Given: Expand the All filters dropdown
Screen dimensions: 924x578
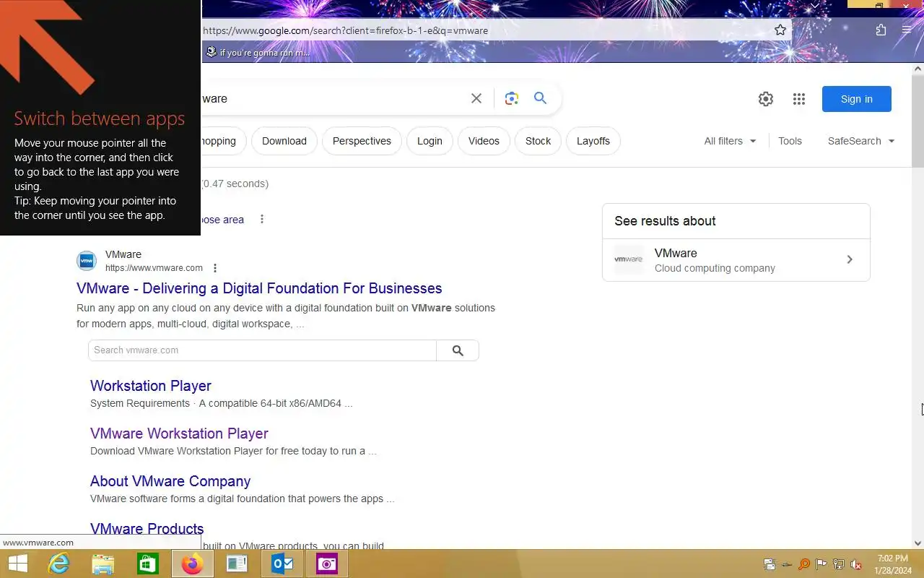Looking at the screenshot, I should (x=731, y=141).
